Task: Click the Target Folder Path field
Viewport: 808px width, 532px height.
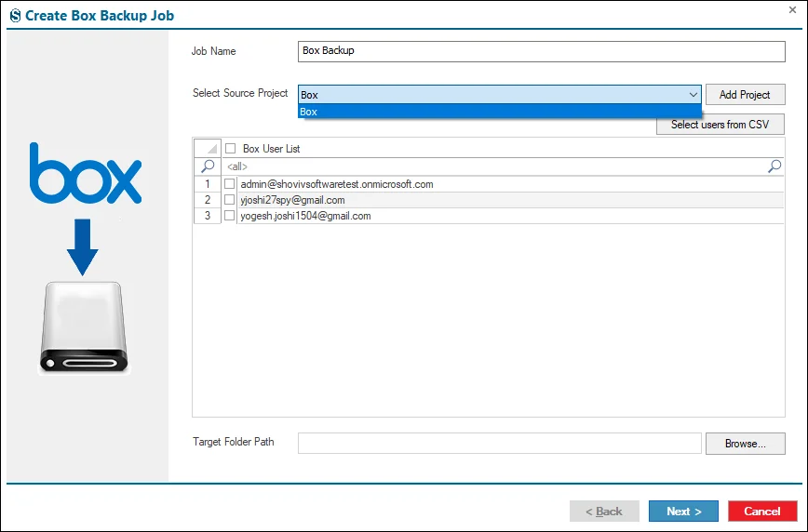Action: pos(499,444)
